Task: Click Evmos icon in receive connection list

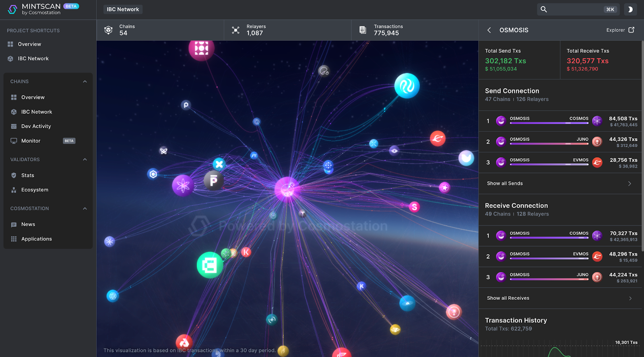Action: [597, 256]
